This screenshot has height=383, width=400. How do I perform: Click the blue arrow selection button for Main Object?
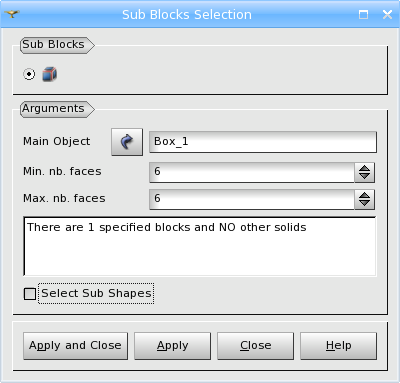point(127,142)
